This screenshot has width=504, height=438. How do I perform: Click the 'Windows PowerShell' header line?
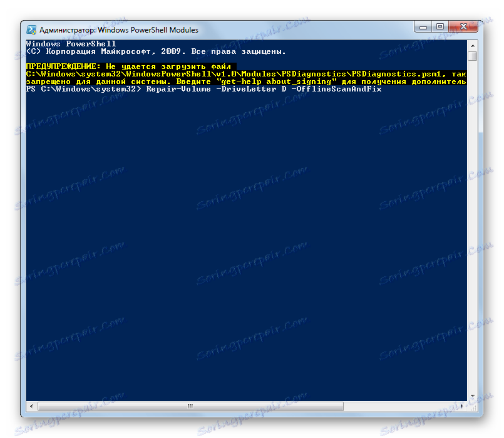[71, 44]
